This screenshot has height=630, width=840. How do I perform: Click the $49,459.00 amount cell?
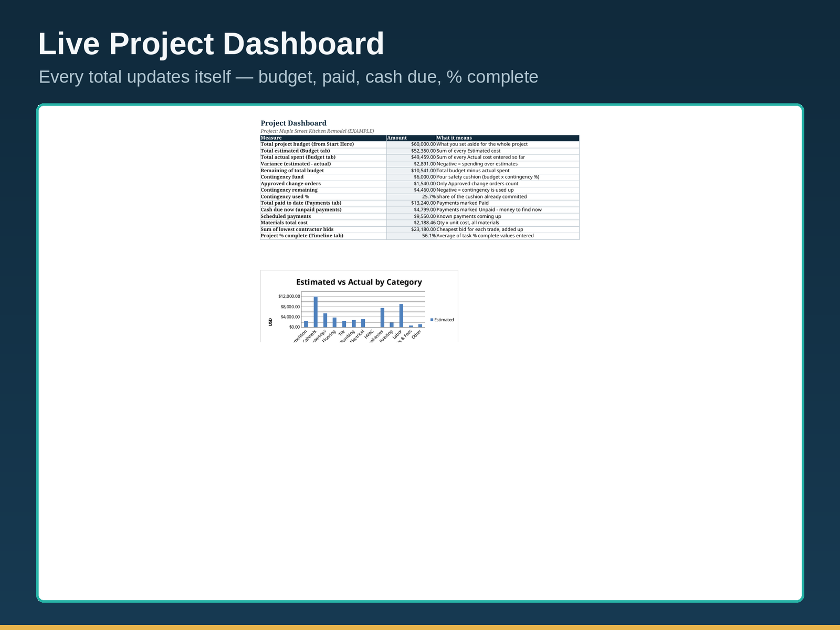[411, 157]
